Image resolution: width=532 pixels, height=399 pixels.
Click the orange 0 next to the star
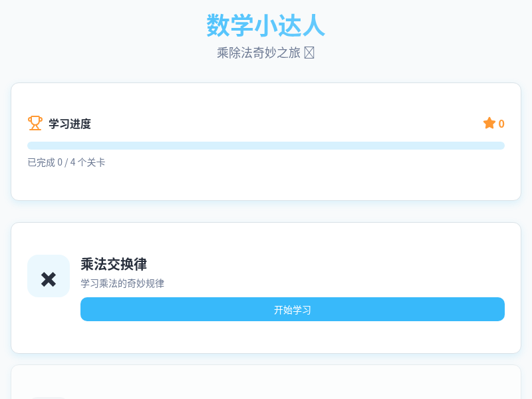tap(501, 123)
